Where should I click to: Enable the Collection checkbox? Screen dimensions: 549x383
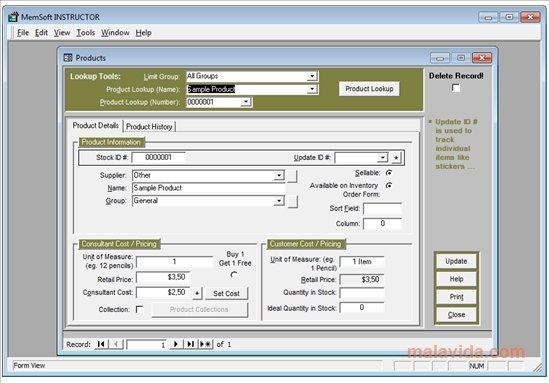139,309
